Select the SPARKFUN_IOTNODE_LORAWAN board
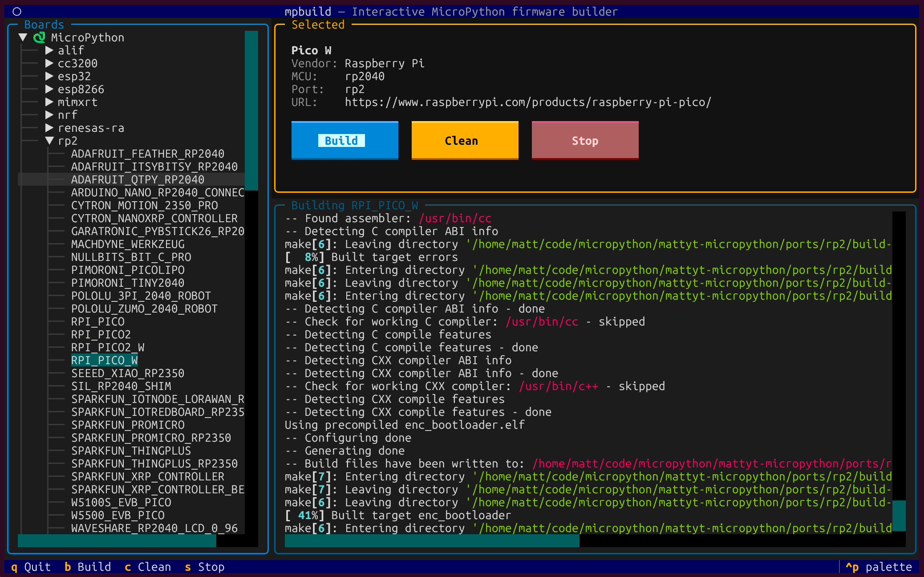Image resolution: width=924 pixels, height=577 pixels. tap(158, 399)
